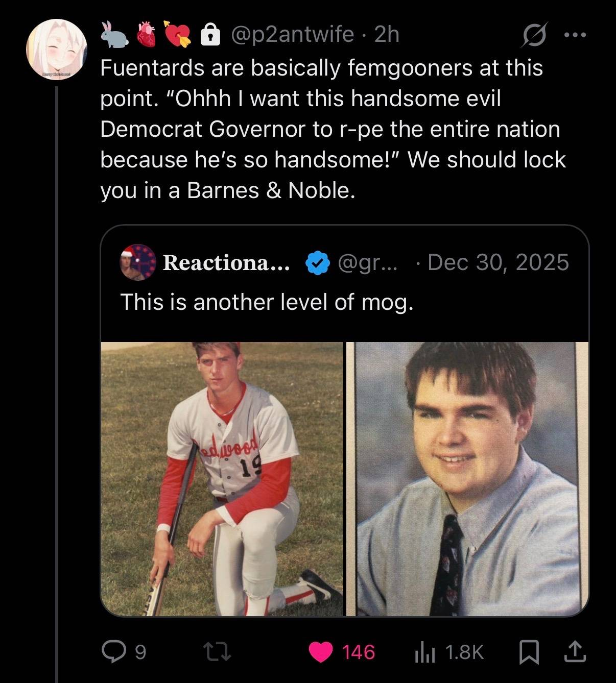Tap the 2h post timestamp
This screenshot has width=616, height=683.
pyautogui.click(x=387, y=35)
